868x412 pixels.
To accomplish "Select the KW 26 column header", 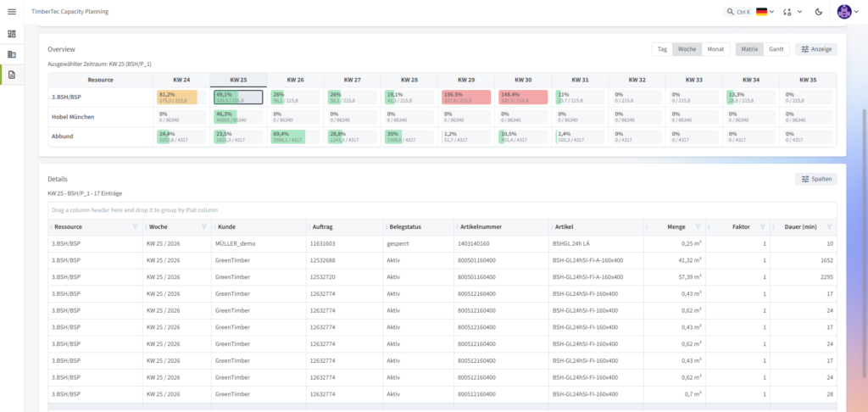I will tap(295, 80).
